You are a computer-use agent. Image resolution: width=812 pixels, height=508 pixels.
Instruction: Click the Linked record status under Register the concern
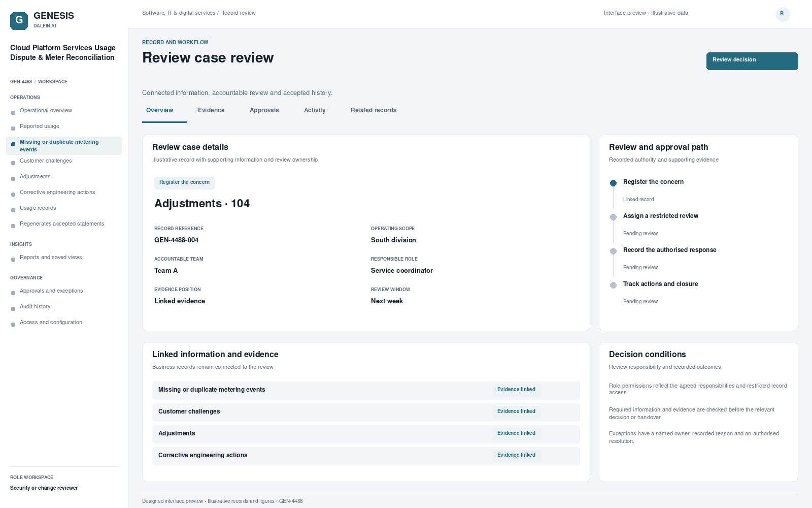[x=638, y=200]
